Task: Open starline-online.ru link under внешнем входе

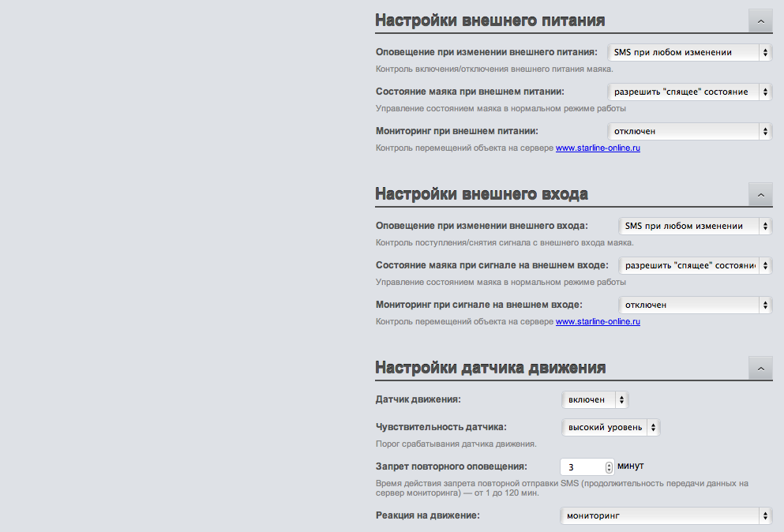Action: [x=598, y=321]
